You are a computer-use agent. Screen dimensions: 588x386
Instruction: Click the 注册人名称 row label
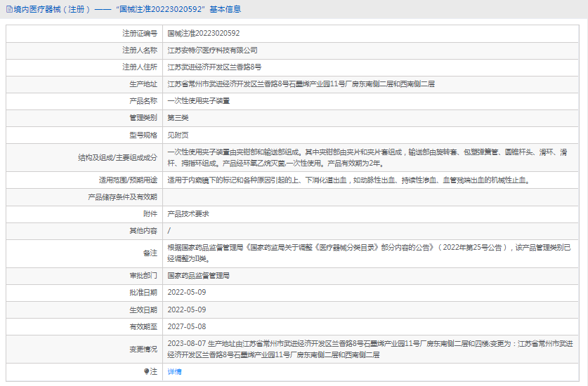(140, 51)
